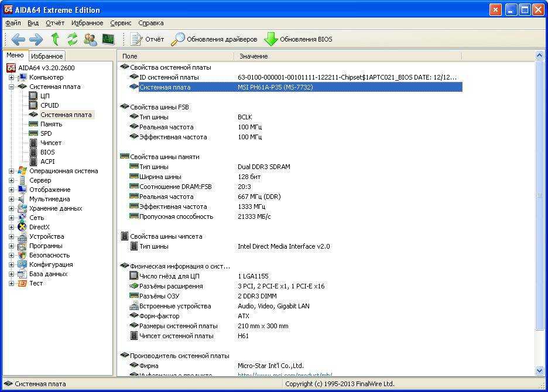
Task: Select ЦП in the tree
Action: click(44, 96)
